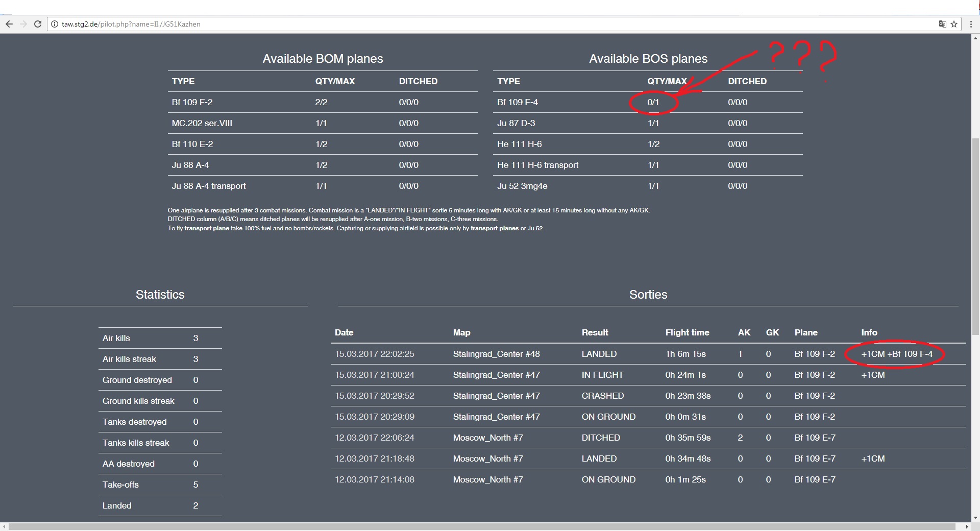This screenshot has height=531, width=980.
Task: Click the translate page icon
Action: (942, 24)
